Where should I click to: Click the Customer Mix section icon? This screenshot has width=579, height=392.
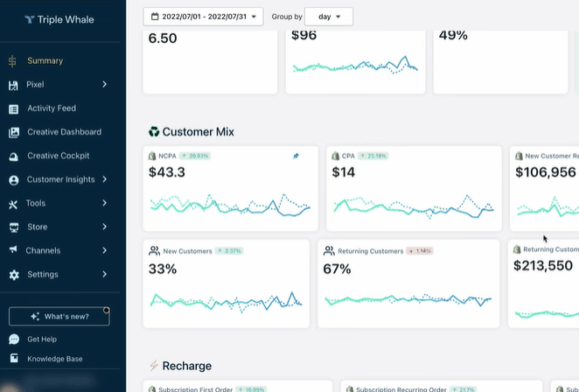pyautogui.click(x=154, y=132)
